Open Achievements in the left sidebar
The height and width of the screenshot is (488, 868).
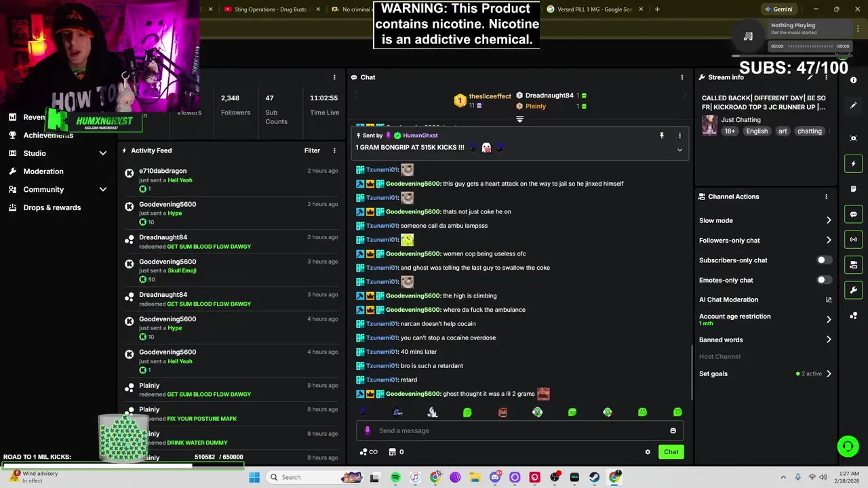tap(48, 135)
